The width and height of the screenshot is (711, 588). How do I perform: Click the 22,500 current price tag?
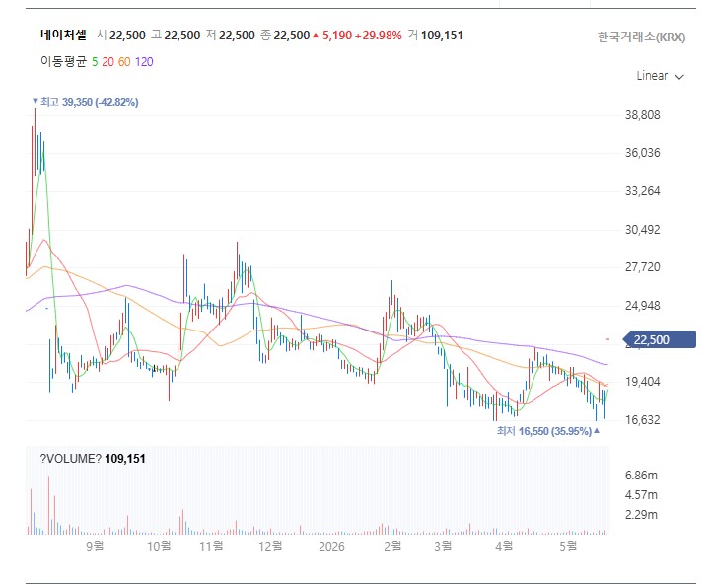pyautogui.click(x=660, y=339)
